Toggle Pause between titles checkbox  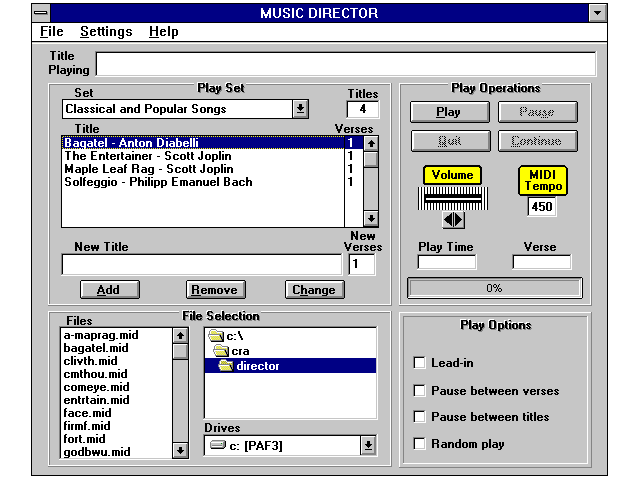pyautogui.click(x=420, y=417)
